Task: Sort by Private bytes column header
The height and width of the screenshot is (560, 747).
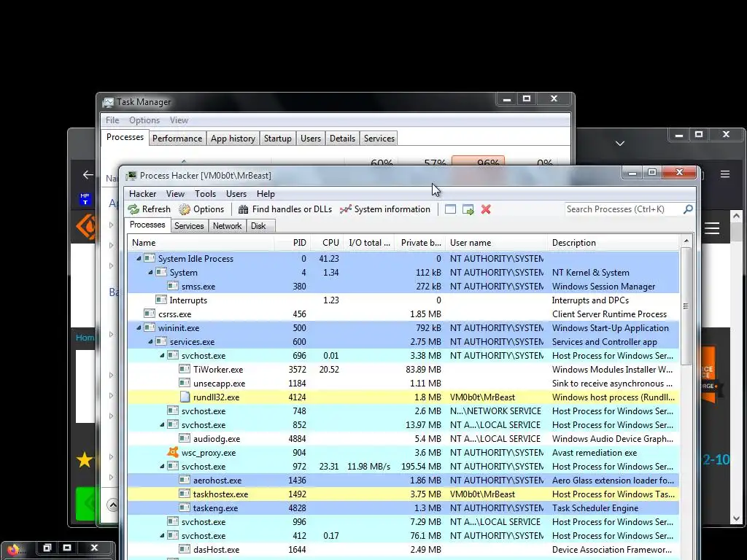Action: click(x=421, y=243)
